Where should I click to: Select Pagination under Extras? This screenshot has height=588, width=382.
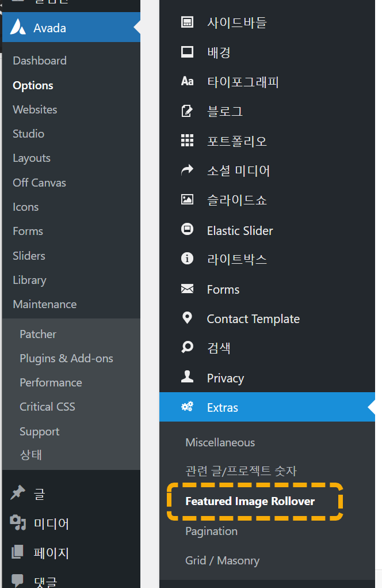tap(211, 532)
